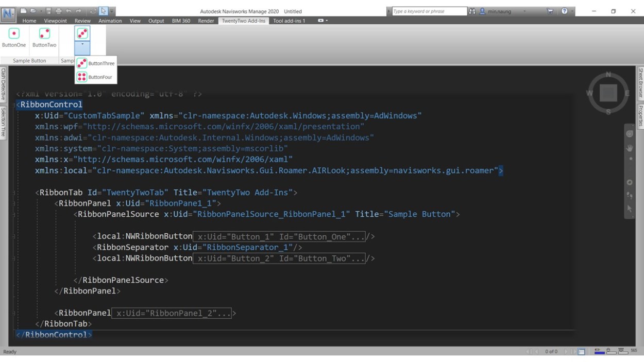Open the Autodesk App Store cart icon

pyautogui.click(x=550, y=11)
